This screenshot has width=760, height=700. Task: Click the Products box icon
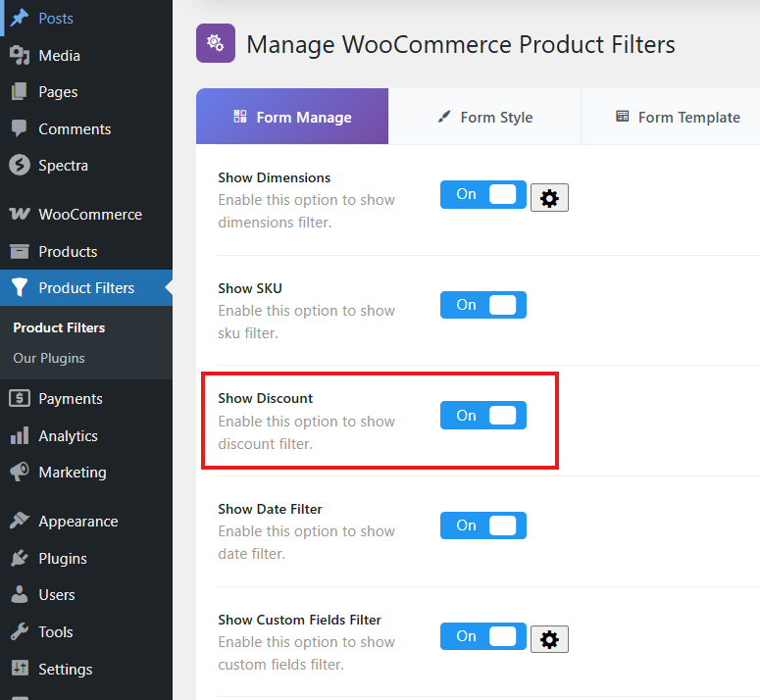[x=20, y=251]
